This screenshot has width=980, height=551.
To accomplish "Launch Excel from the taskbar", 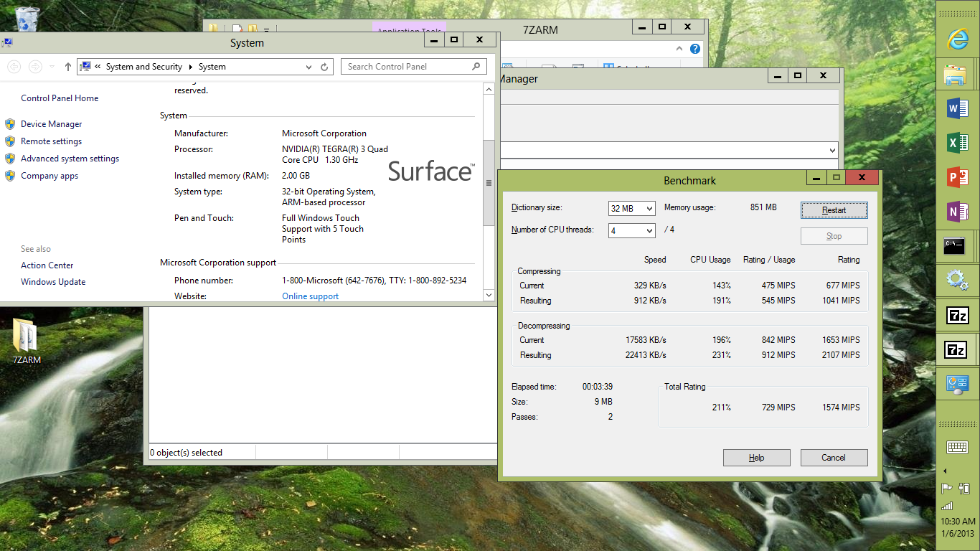I will click(x=957, y=143).
